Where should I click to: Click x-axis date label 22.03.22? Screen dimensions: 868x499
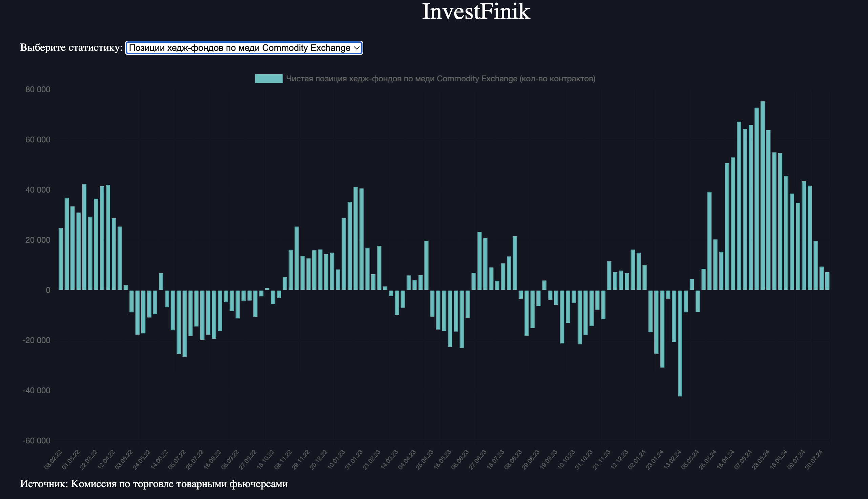(x=88, y=460)
